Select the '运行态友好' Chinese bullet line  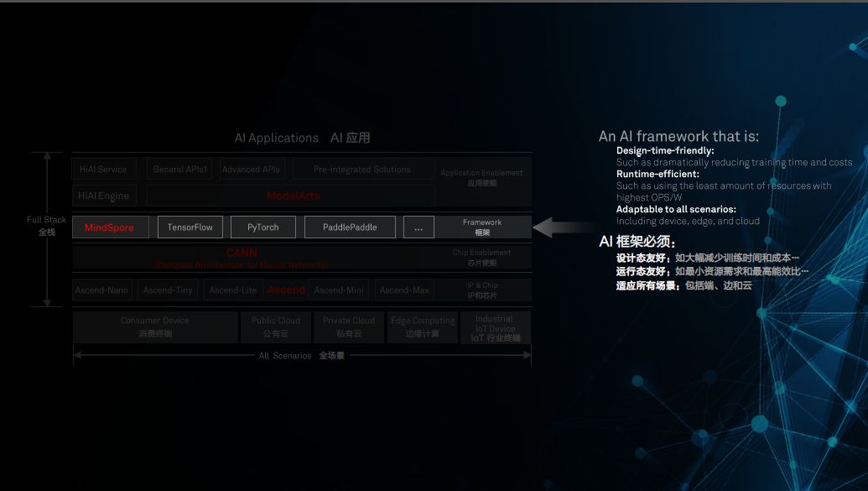(713, 272)
